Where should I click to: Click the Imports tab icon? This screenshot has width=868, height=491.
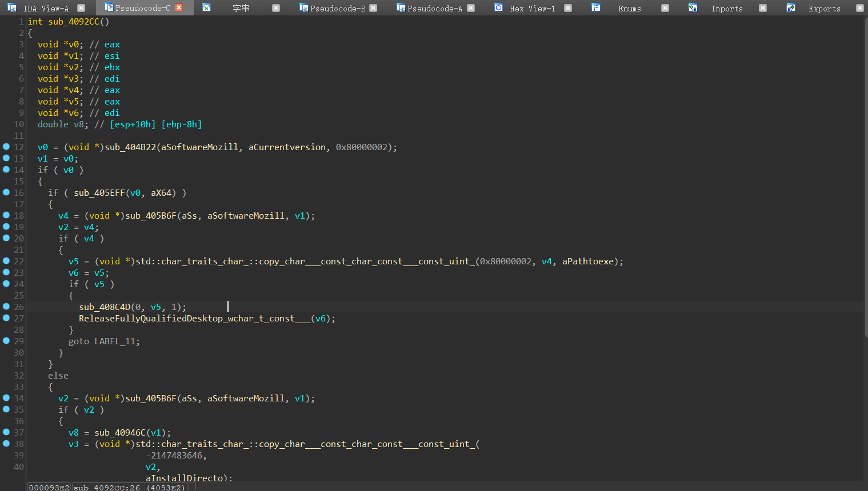point(693,8)
